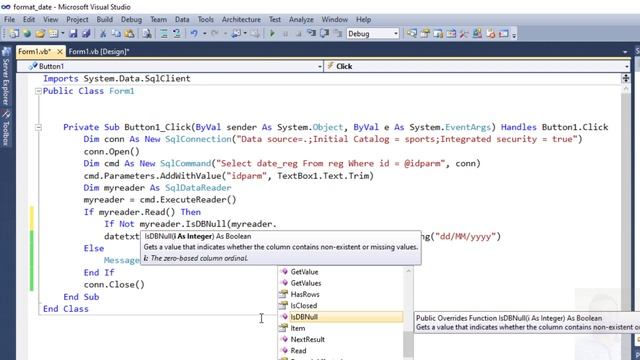
Task: Open the Solution Configurations Debug dropdown
Action: (x=373, y=34)
